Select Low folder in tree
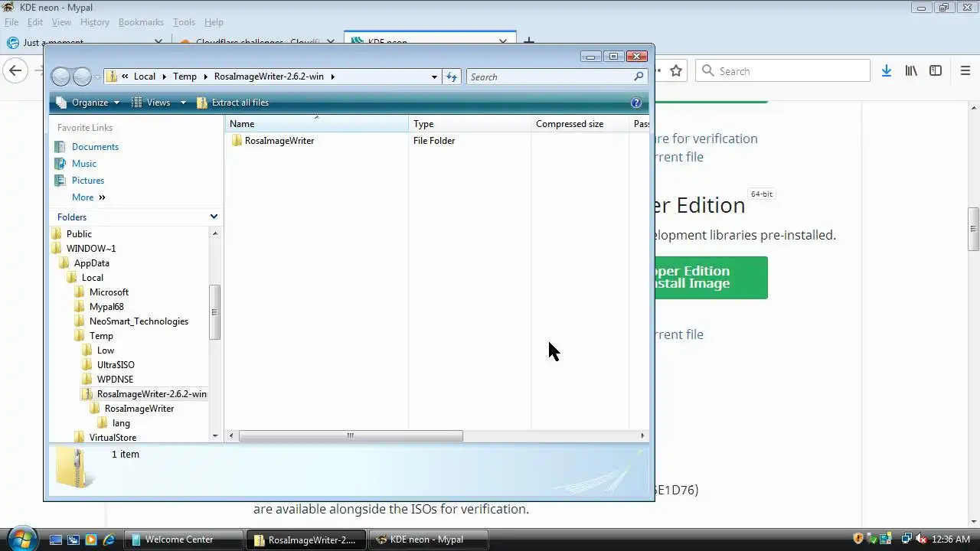Viewport: 980px width, 551px height. [106, 350]
